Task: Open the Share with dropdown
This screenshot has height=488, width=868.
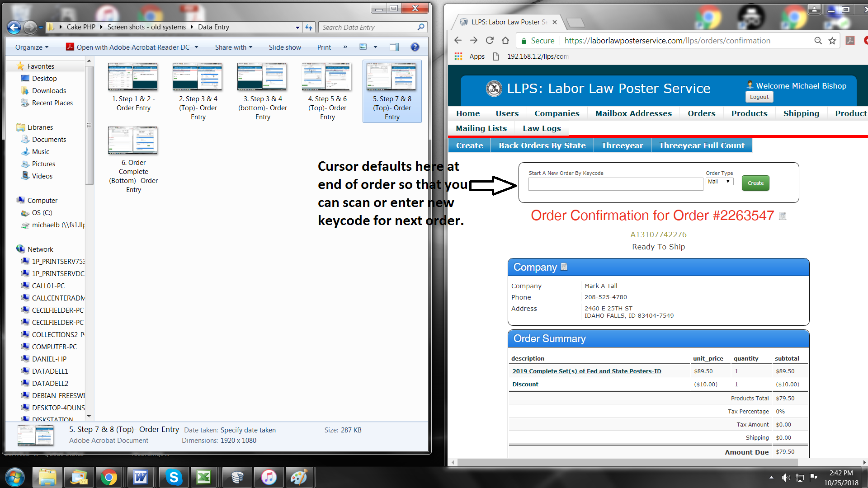Action: [233, 47]
